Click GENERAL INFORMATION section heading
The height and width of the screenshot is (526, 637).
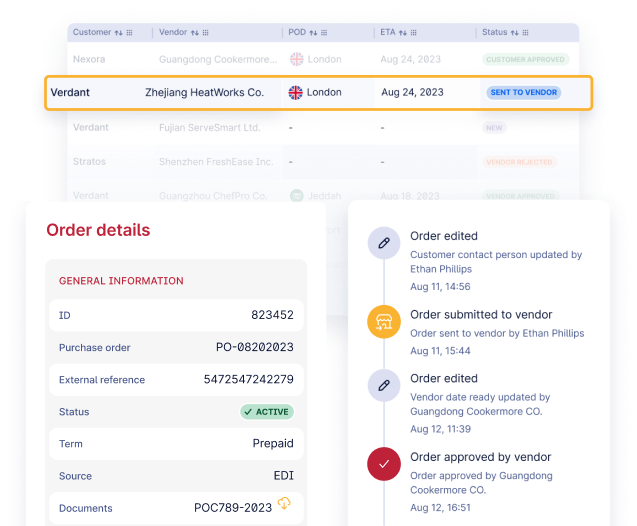coord(121,281)
